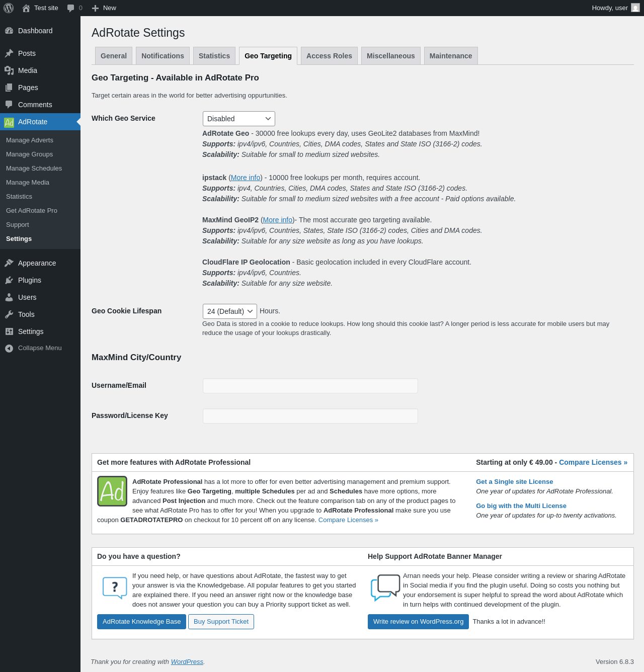Click the double speech bubbles support icon
The image size is (644, 672).
point(385,587)
